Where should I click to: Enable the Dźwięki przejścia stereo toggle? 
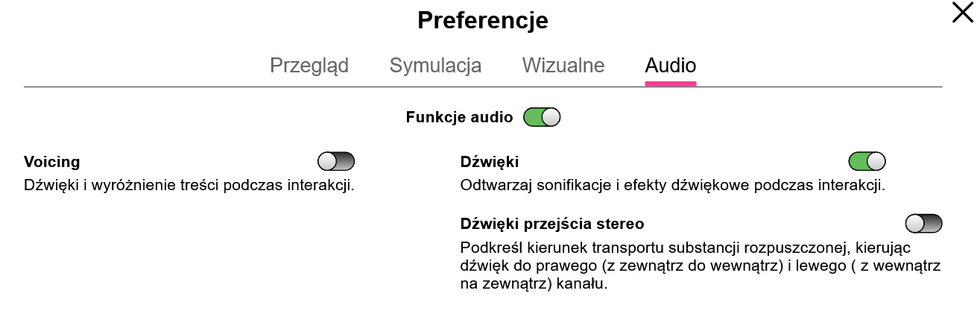click(x=923, y=223)
